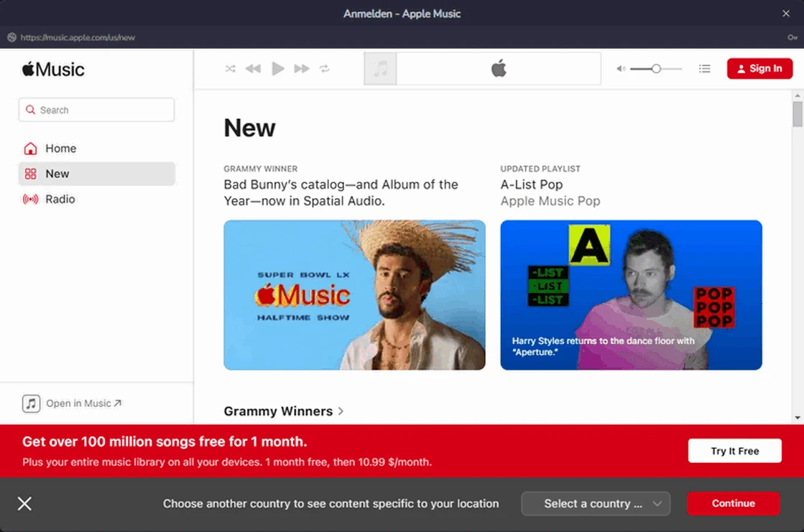The width and height of the screenshot is (804, 532).
Task: Expand the Grammy Winners section
Action: pos(284,411)
